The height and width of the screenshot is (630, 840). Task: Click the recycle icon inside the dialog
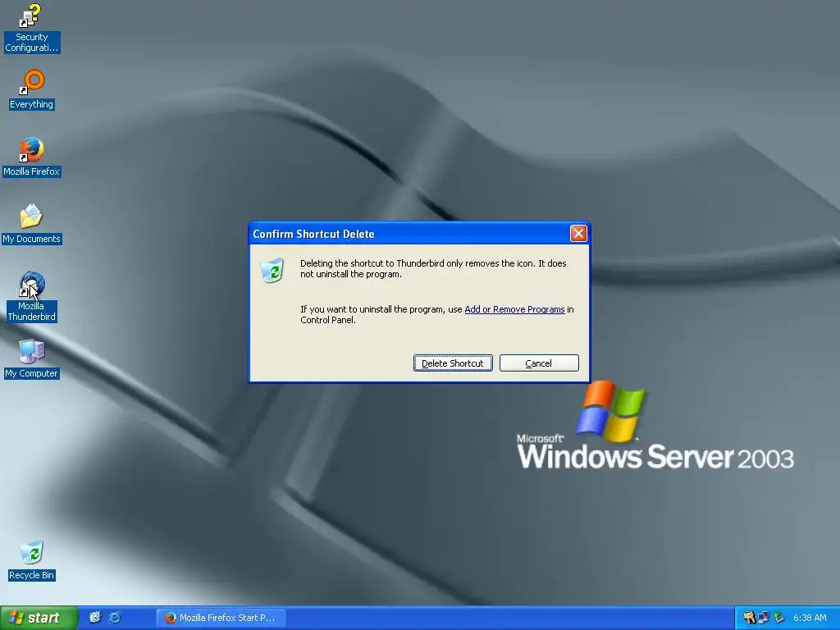[x=272, y=270]
